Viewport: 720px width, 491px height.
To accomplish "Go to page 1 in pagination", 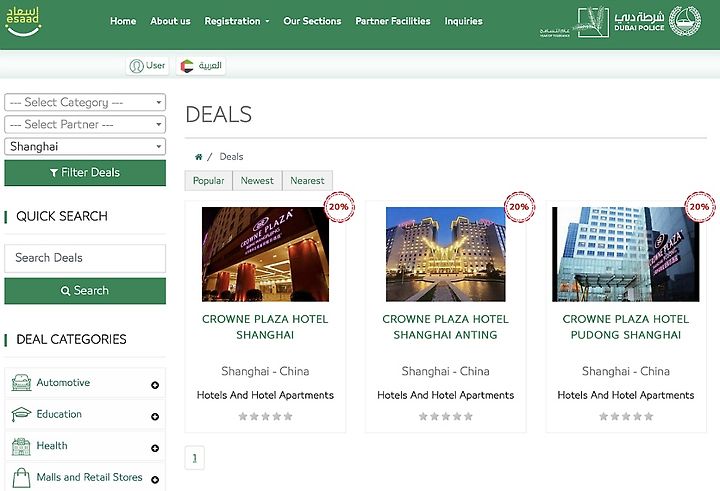I will click(195, 458).
